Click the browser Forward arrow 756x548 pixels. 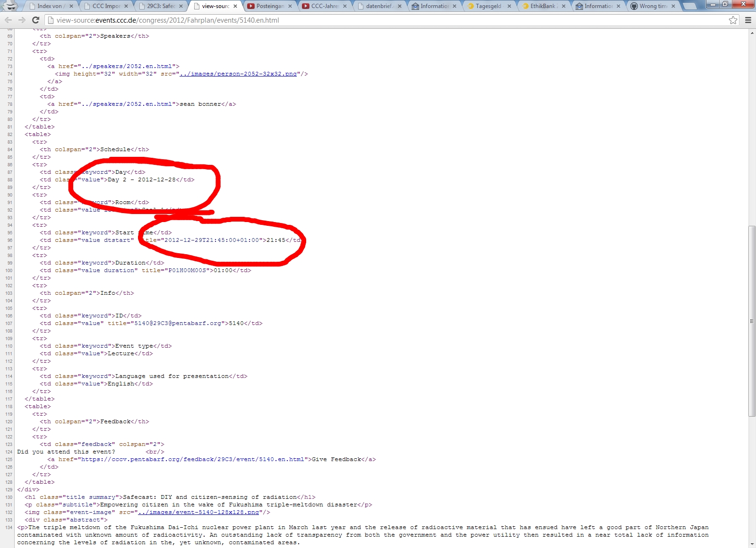pos(22,20)
